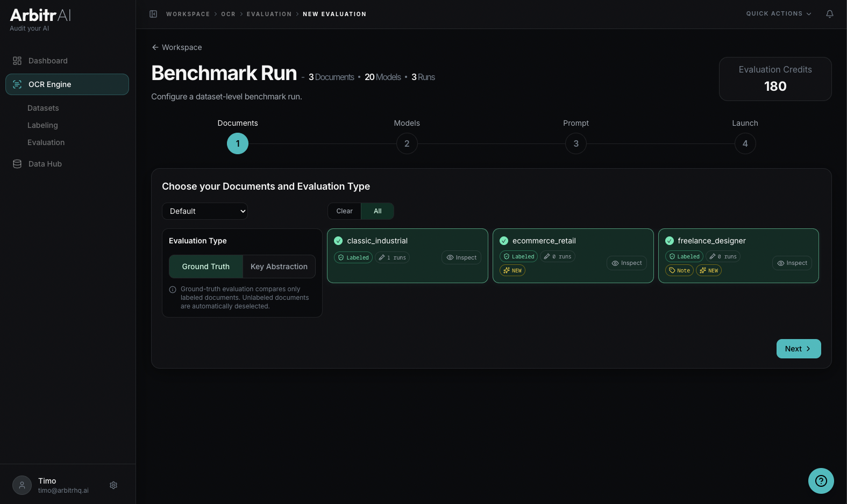Click the Data Hub database icon
Image resolution: width=847 pixels, height=504 pixels.
17,164
